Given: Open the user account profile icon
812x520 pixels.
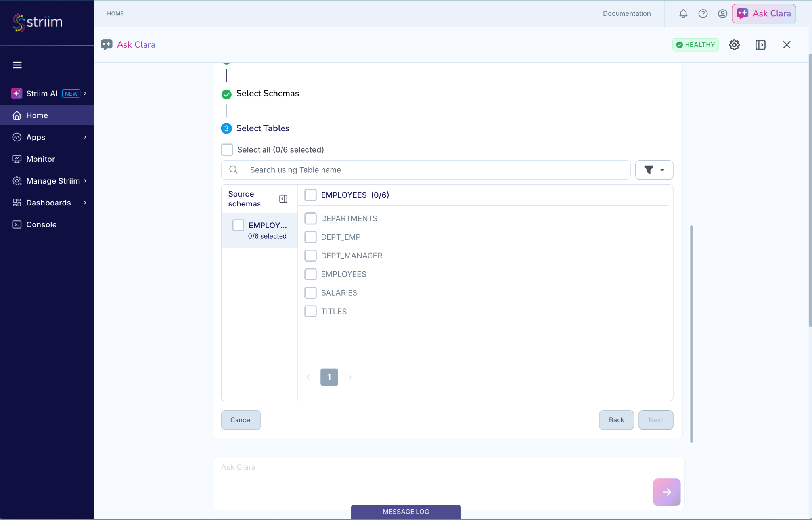Looking at the screenshot, I should (722, 14).
